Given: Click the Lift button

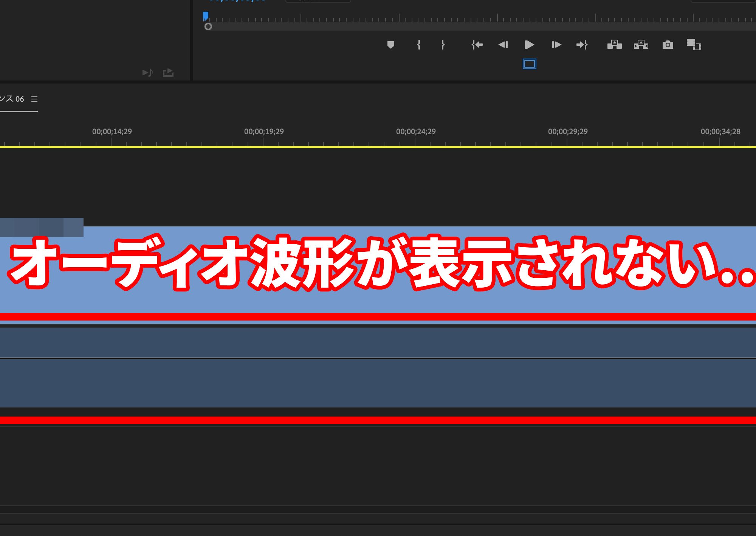Looking at the screenshot, I should click(x=615, y=45).
